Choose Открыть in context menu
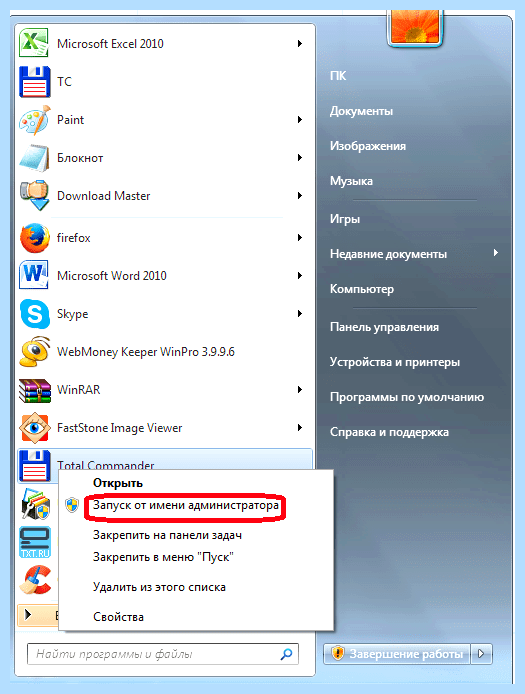Viewport: 525px width, 694px height. pos(118,483)
